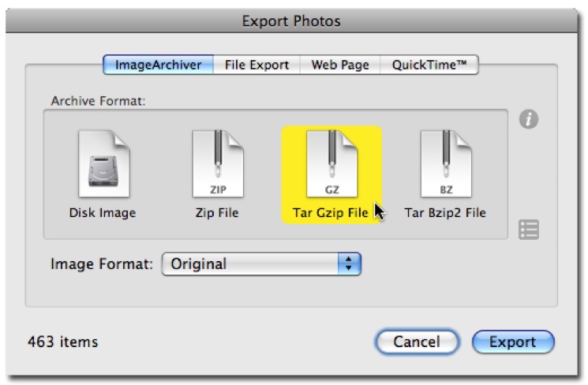
Task: Switch to the ImageArchiver tab
Action: pyautogui.click(x=159, y=65)
